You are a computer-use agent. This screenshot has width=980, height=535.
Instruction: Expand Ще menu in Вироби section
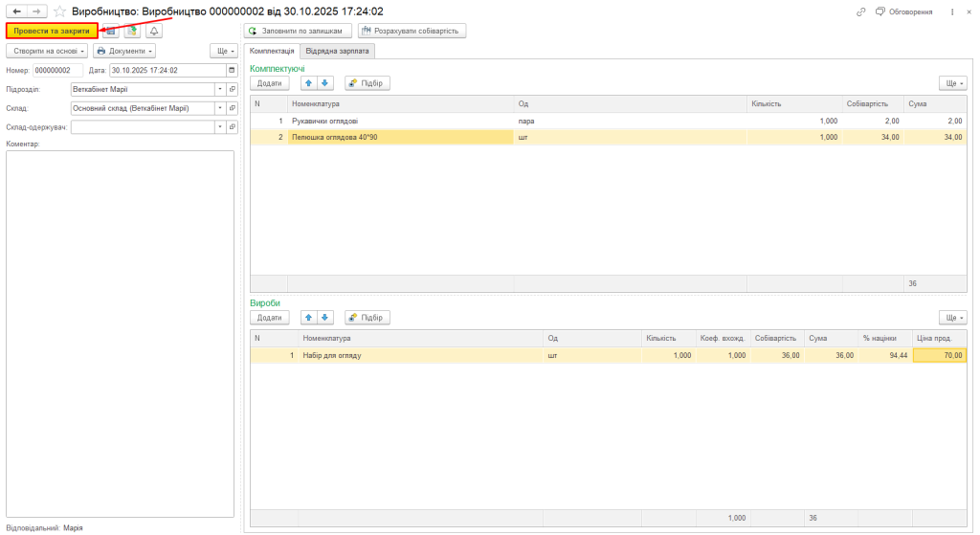pos(953,317)
